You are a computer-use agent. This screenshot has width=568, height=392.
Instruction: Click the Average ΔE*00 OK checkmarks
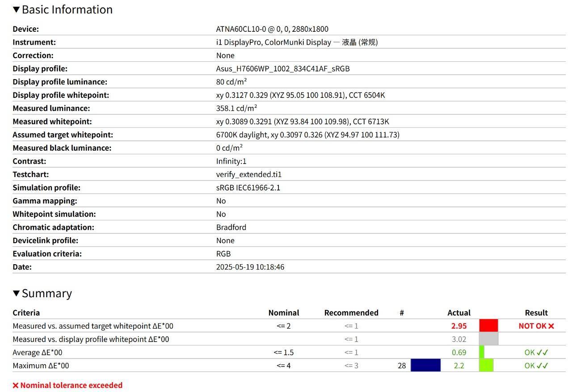[x=543, y=352]
